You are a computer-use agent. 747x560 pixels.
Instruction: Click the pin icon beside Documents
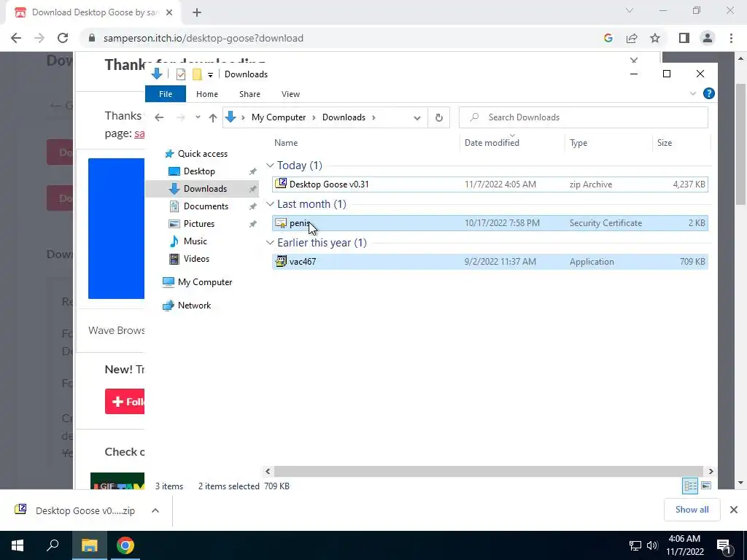[x=253, y=206]
